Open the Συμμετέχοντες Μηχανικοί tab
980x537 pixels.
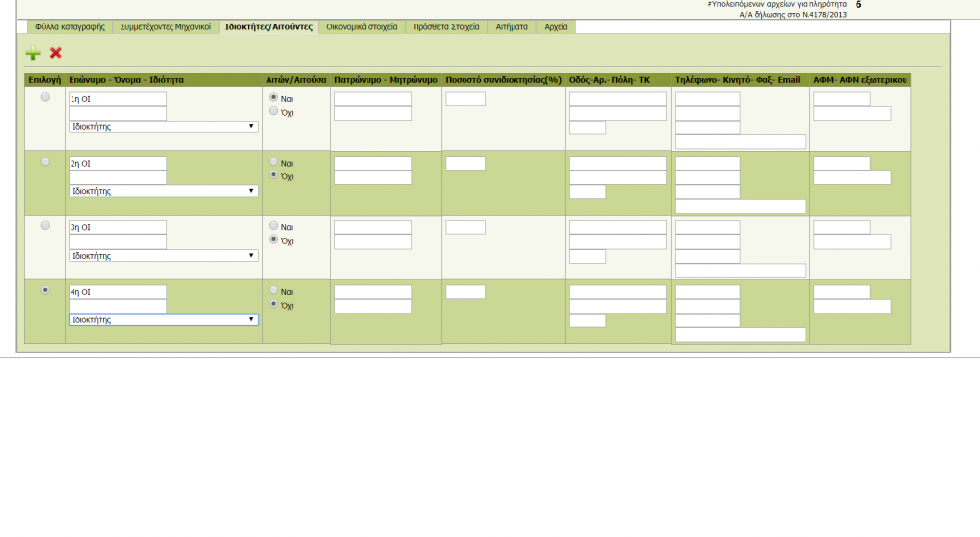pyautogui.click(x=165, y=27)
